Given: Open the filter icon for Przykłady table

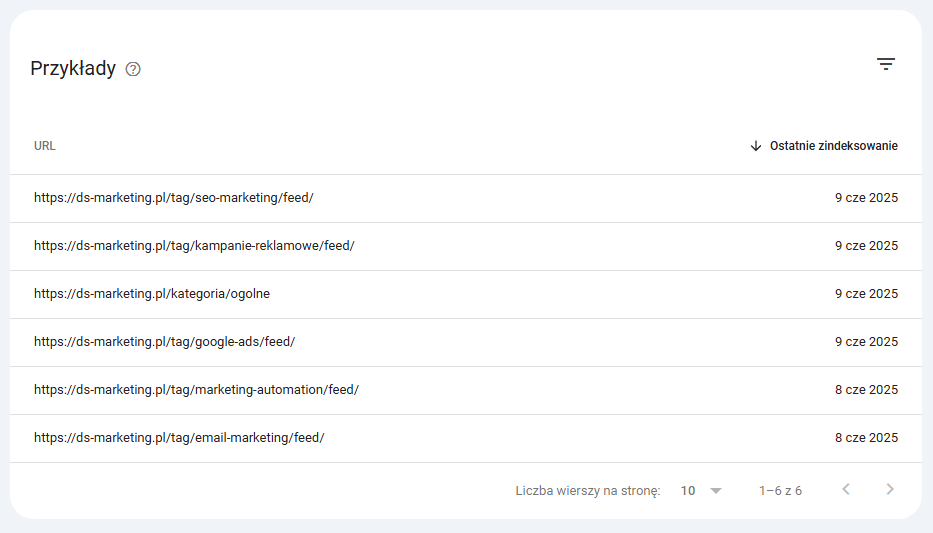Looking at the screenshot, I should [x=885, y=64].
